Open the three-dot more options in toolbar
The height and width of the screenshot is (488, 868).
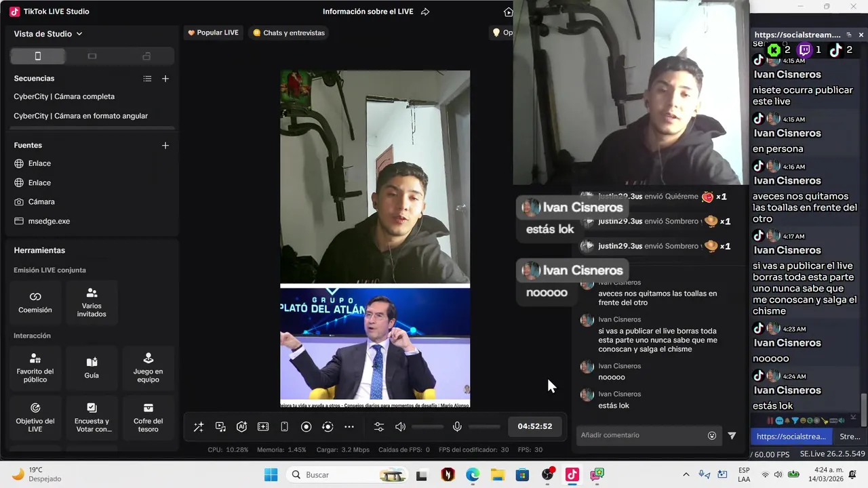(349, 427)
